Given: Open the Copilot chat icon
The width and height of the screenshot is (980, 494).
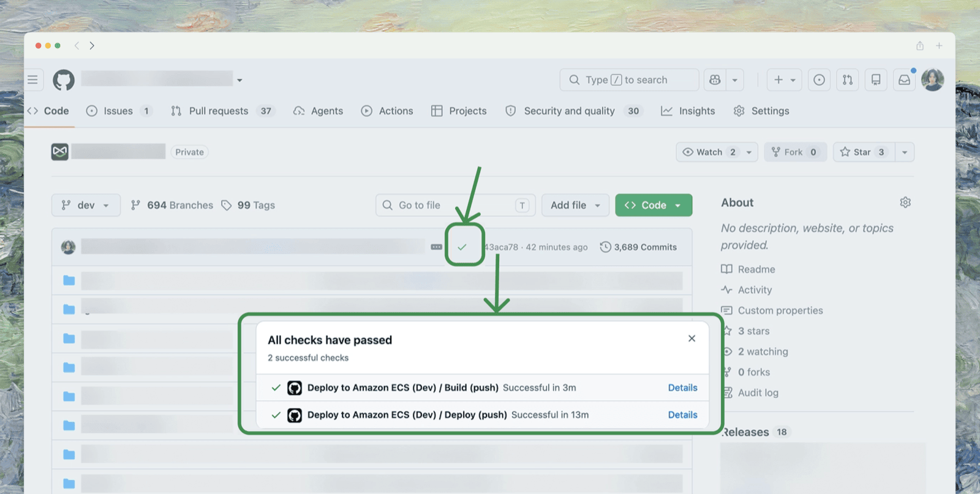Looking at the screenshot, I should (715, 80).
